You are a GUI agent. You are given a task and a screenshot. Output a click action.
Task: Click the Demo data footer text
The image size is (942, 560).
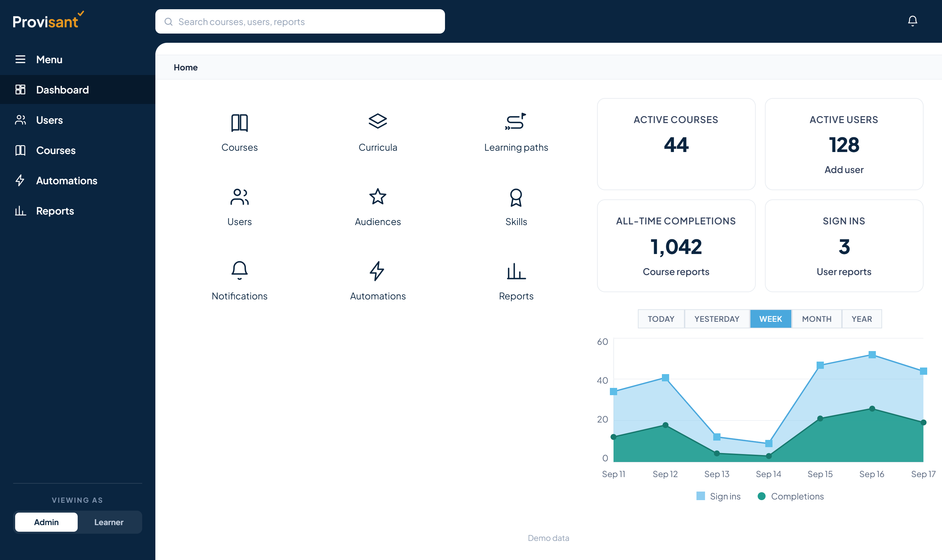[548, 538]
